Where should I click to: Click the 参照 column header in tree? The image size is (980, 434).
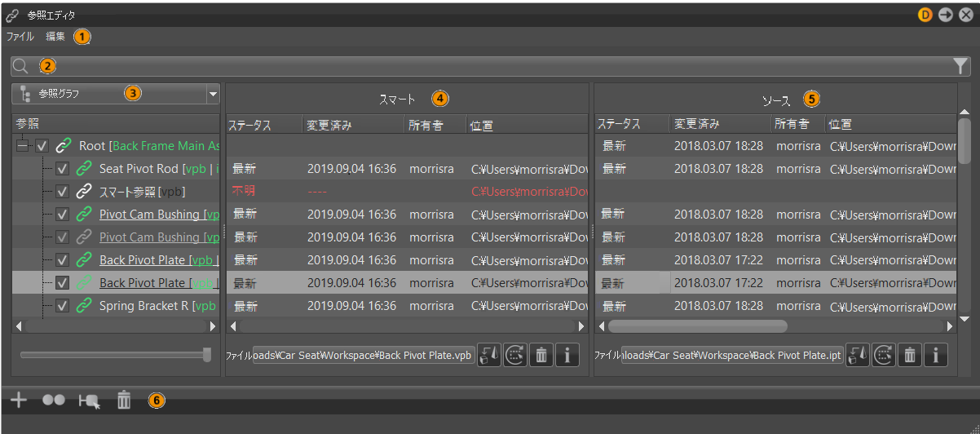point(117,123)
